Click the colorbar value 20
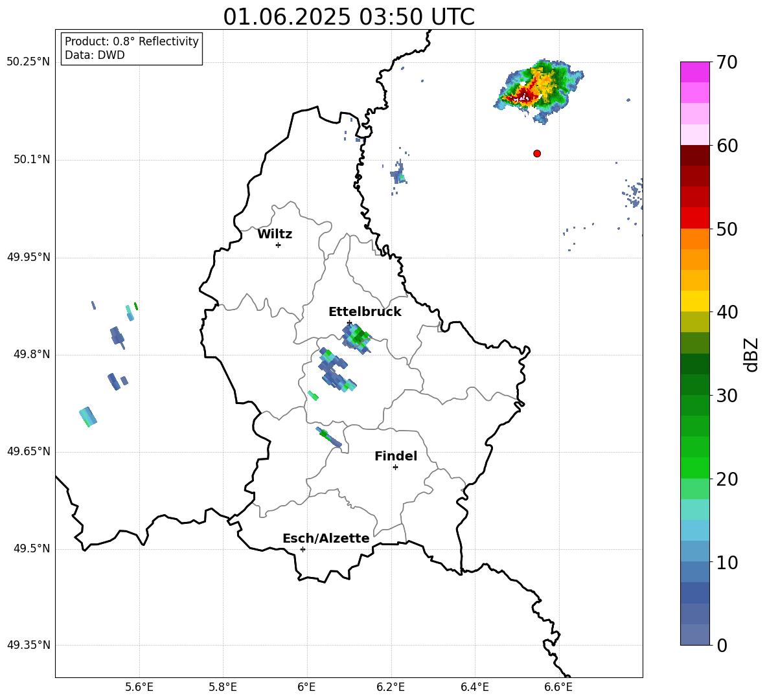Image resolution: width=767 pixels, height=700 pixels. [x=727, y=479]
